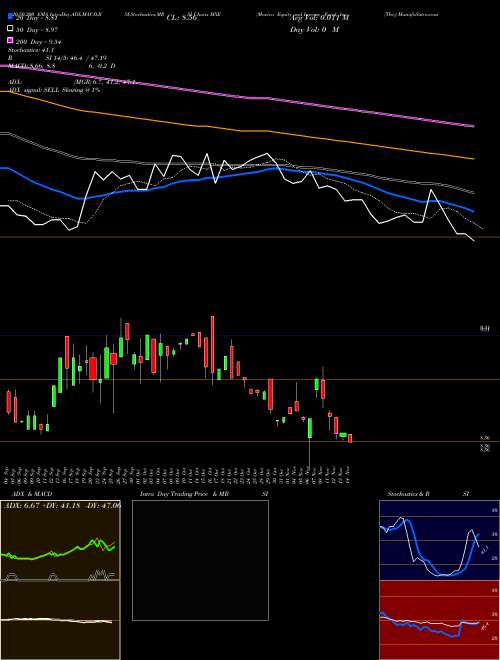Click the date axis labels under the candlesticks

tap(178, 474)
